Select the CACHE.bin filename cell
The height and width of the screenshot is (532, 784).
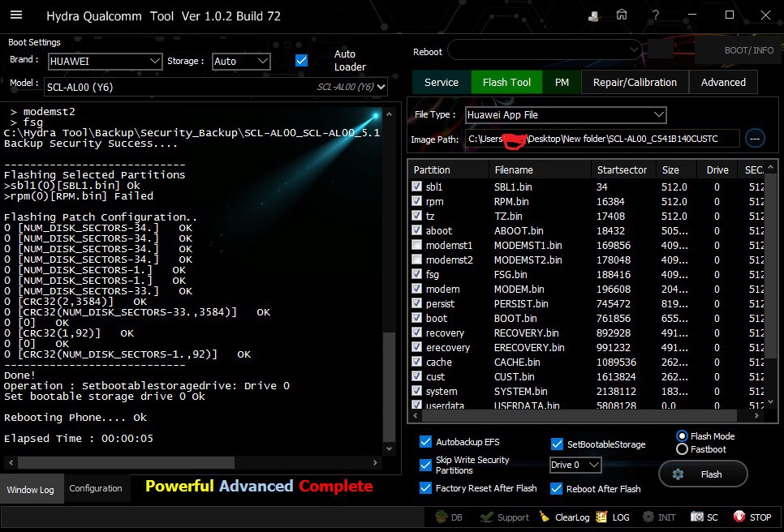tap(517, 362)
